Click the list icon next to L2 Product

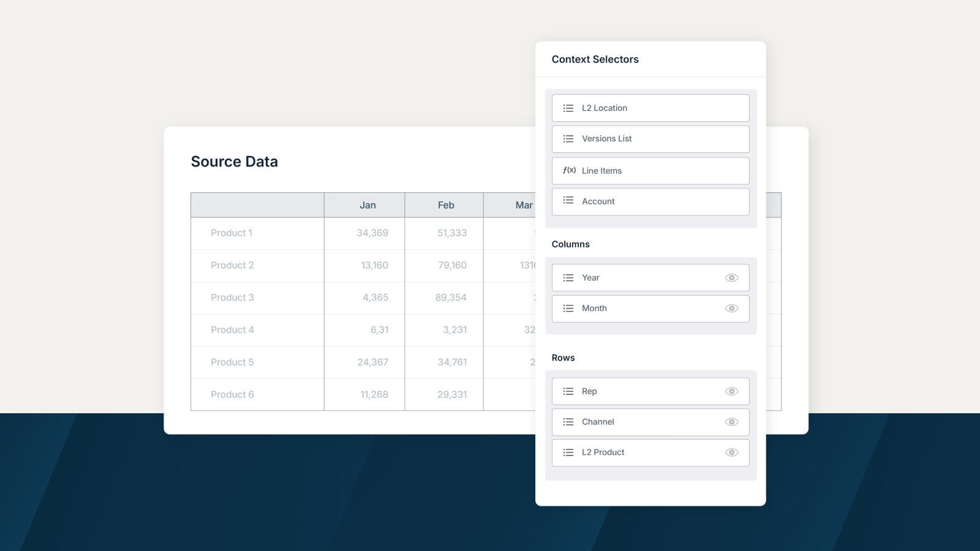click(568, 452)
